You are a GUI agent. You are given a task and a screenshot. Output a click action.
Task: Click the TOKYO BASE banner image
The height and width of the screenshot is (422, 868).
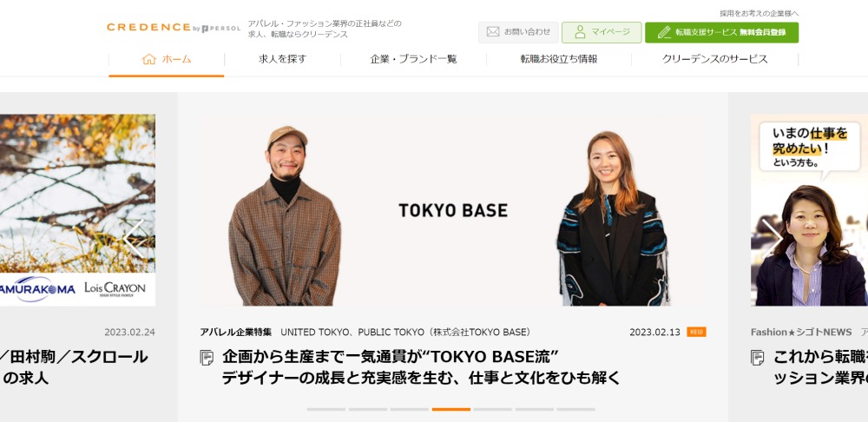pyautogui.click(x=453, y=210)
